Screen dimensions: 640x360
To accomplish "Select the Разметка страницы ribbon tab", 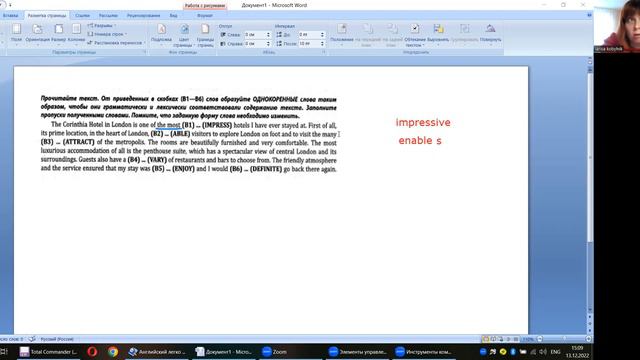I will [x=47, y=16].
